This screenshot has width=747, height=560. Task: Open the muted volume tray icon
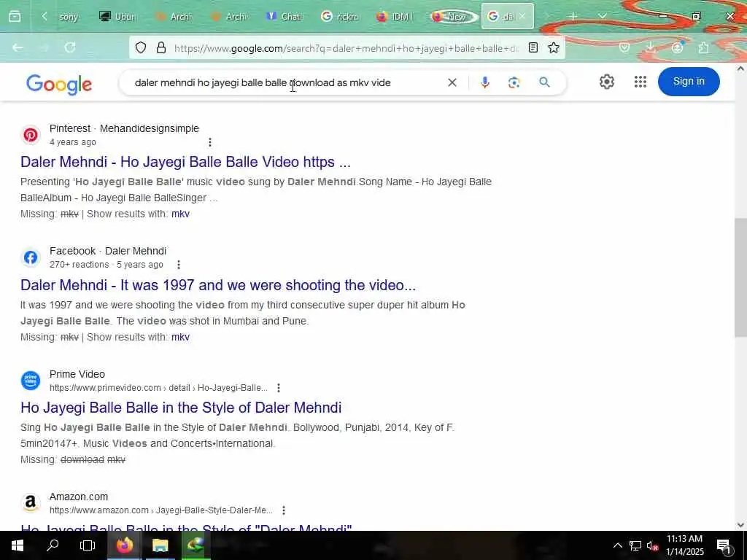point(651,545)
